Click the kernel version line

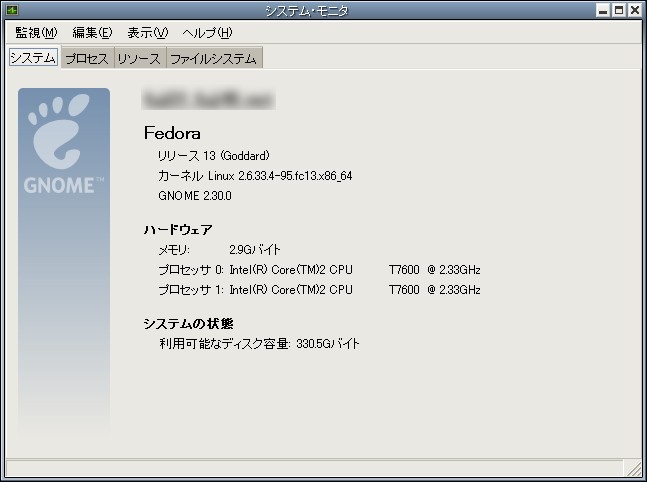[x=255, y=176]
